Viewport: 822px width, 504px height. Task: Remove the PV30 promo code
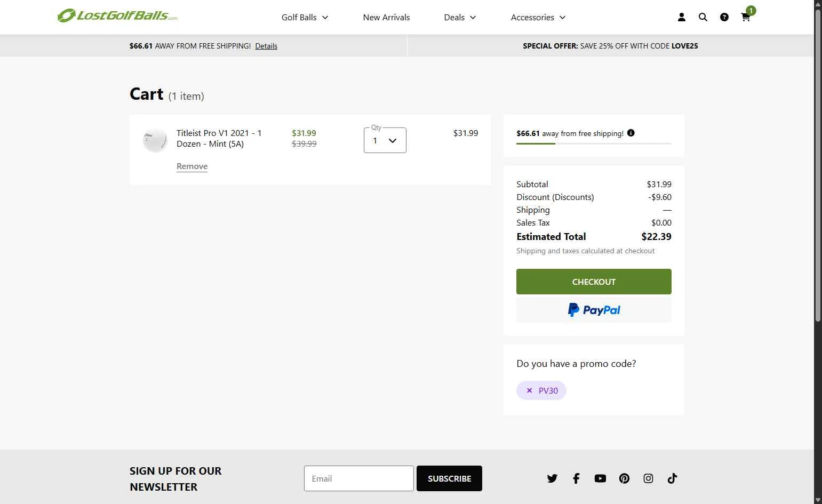530,390
